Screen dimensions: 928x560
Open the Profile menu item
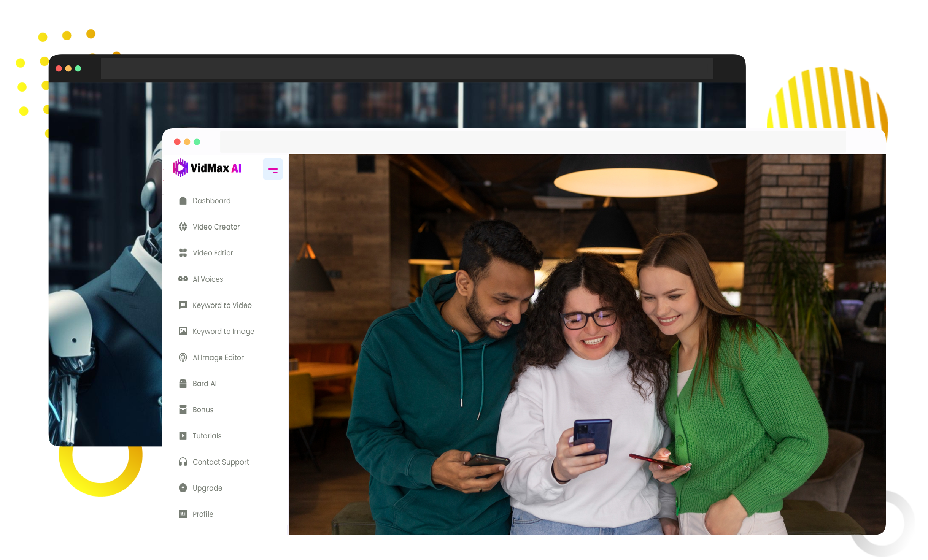coord(203,514)
